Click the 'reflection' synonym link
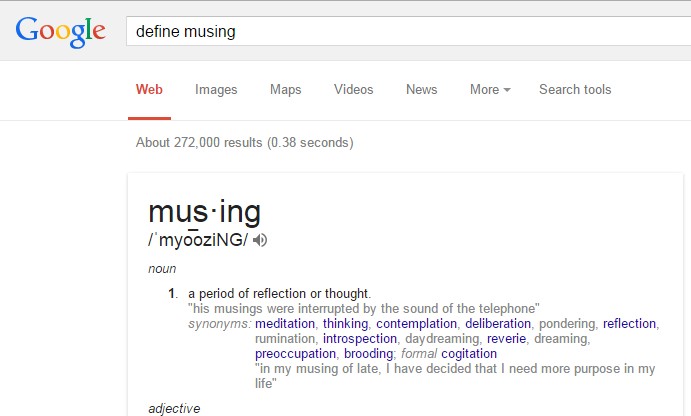 tap(629, 324)
